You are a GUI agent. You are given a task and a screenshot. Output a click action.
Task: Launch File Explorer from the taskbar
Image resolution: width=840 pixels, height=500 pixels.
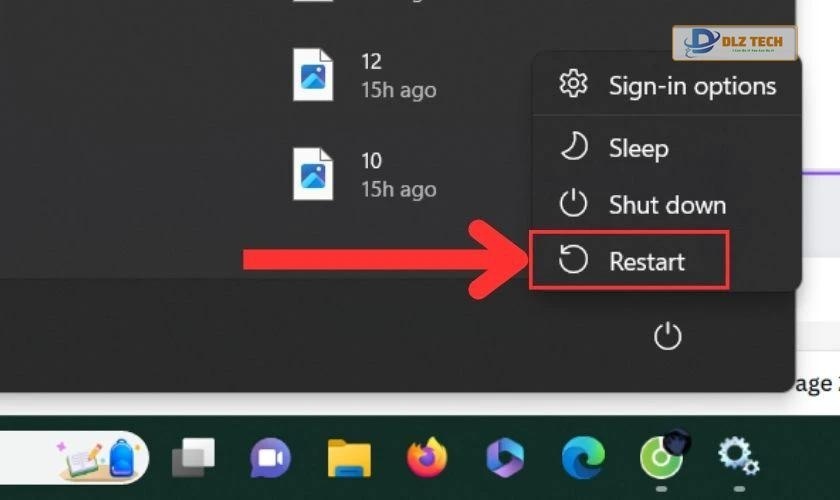click(349, 459)
